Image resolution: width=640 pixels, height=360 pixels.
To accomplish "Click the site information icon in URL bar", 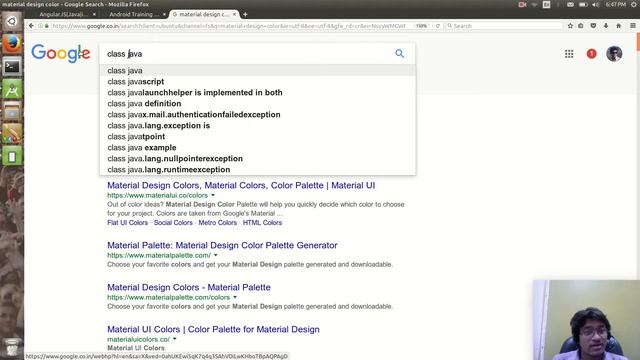I will click(x=40, y=26).
